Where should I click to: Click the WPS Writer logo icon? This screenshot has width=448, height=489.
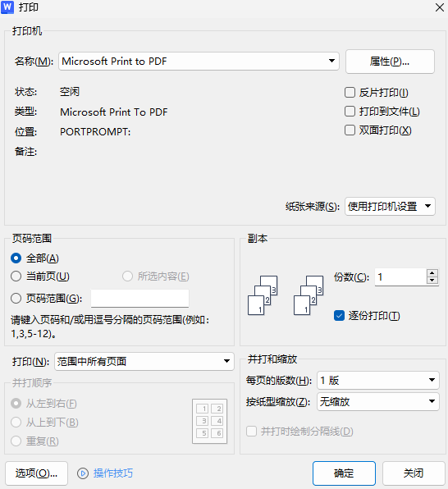coord(7,7)
